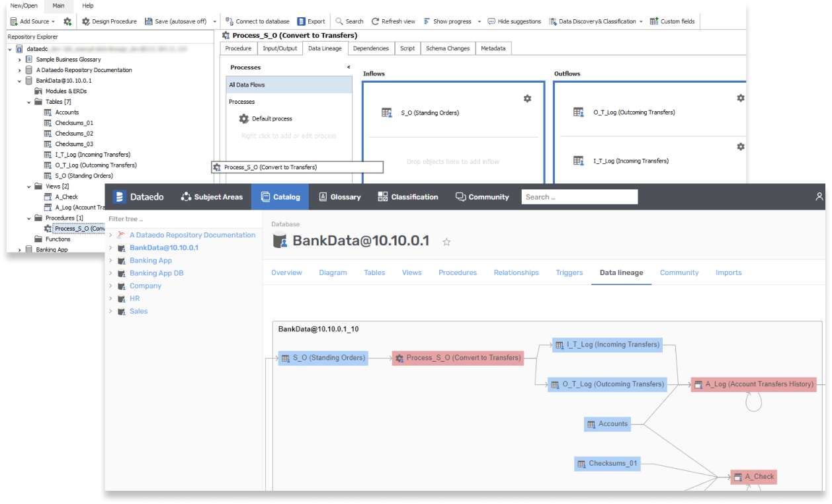Open the Add Source dropdown
Image resolution: width=832 pixels, height=504 pixels.
coord(54,21)
